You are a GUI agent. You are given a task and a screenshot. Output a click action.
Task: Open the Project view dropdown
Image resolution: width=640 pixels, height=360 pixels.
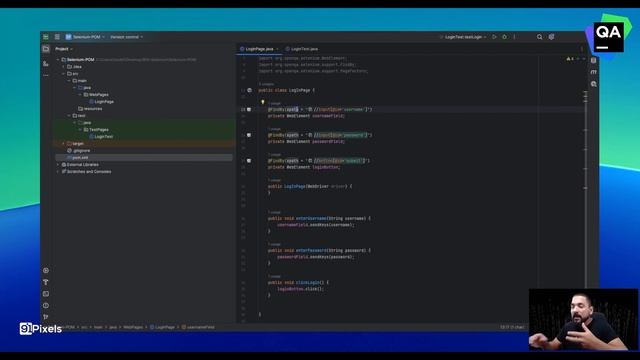[64, 49]
